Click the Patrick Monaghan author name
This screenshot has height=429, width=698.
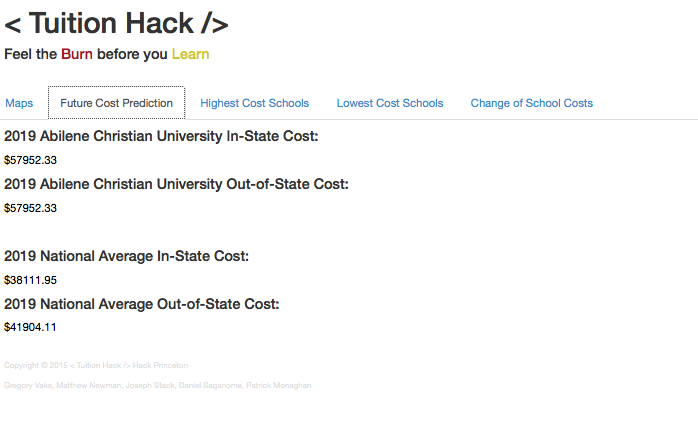pos(279,385)
